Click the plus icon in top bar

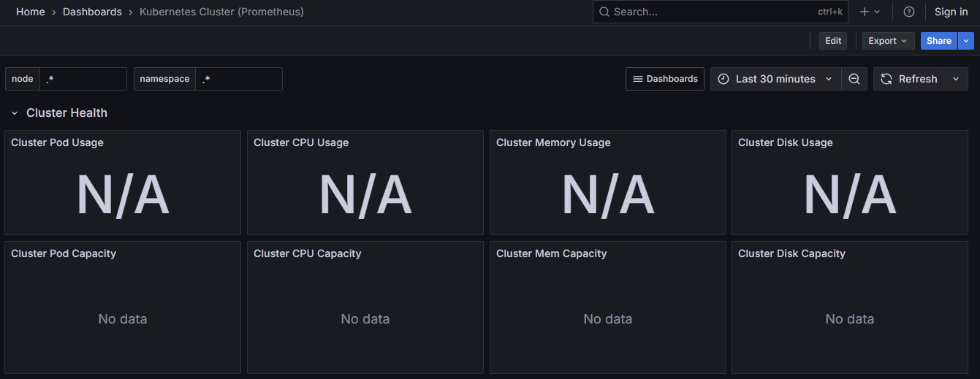pos(865,12)
